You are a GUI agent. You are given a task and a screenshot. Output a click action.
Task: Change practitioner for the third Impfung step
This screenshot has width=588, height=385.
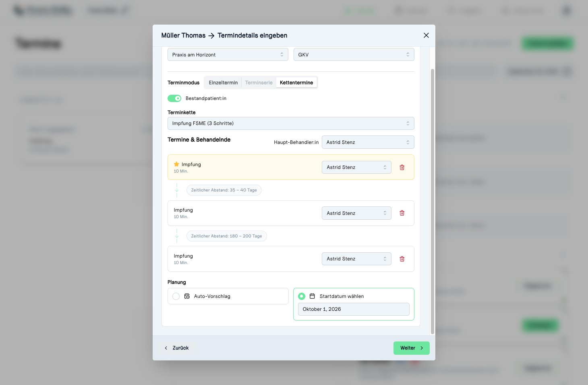356,259
